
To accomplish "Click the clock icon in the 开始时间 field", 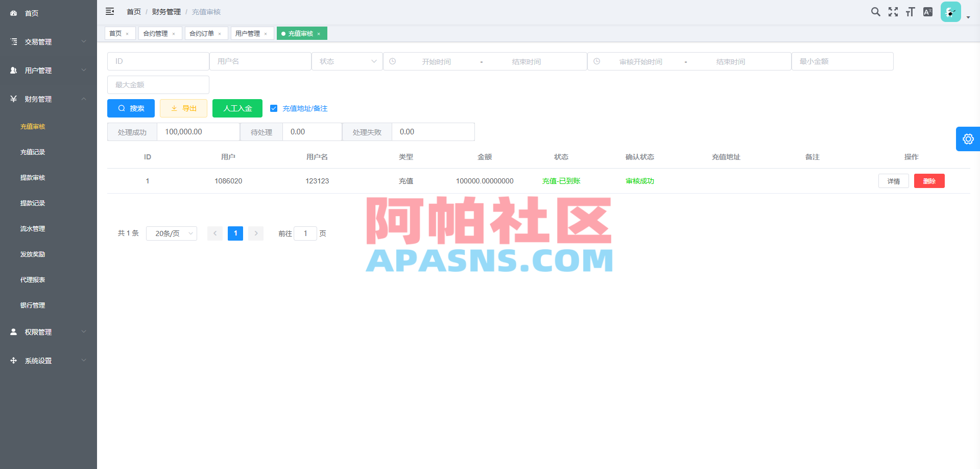I will coord(392,61).
